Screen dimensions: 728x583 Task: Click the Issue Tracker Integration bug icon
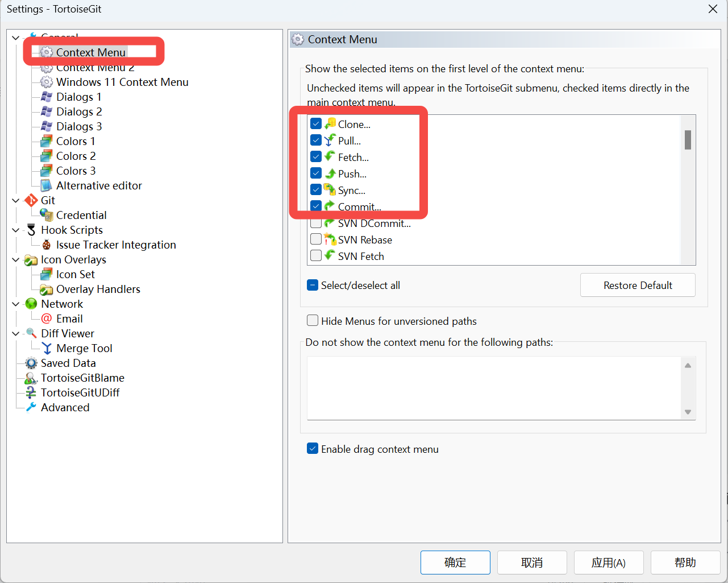point(47,245)
